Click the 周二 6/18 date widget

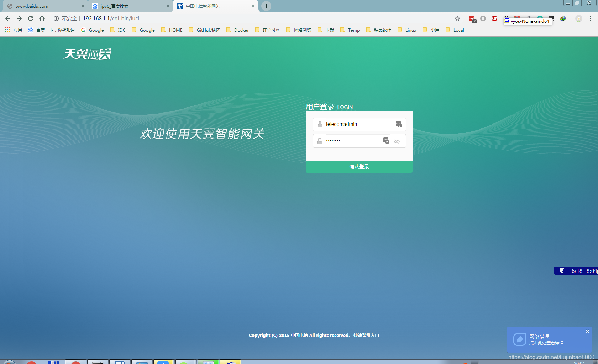(576, 271)
